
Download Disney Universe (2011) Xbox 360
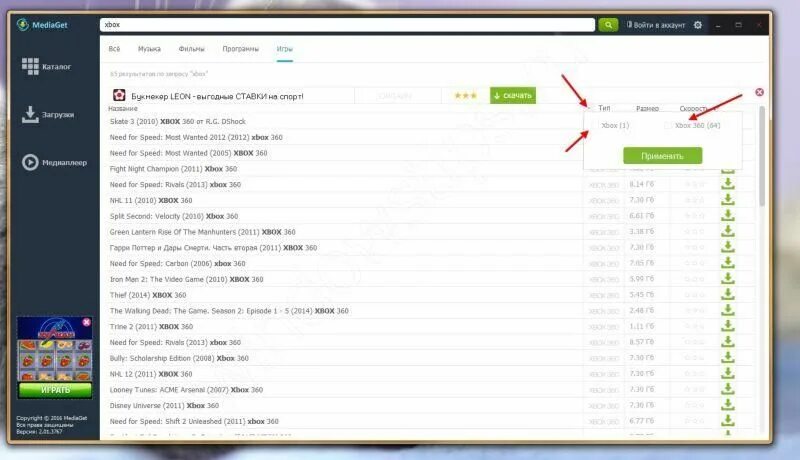coord(728,405)
